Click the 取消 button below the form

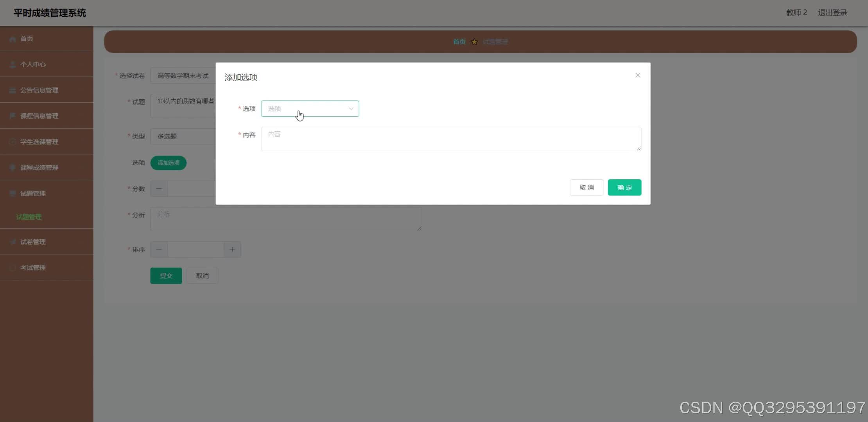(x=202, y=275)
